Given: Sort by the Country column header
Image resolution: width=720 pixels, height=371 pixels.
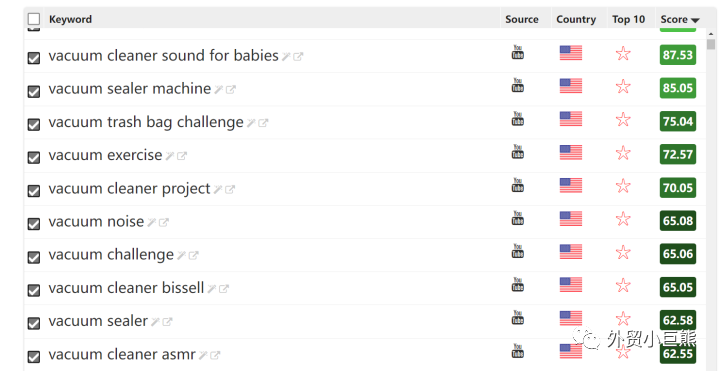Looking at the screenshot, I should click(576, 19).
